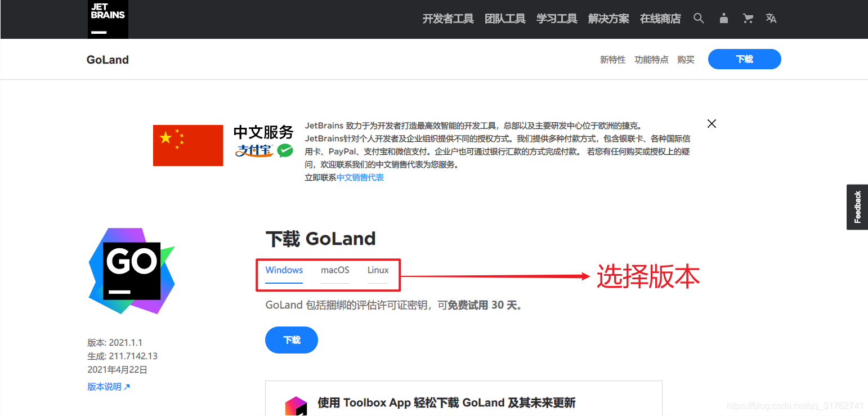Open the 中文销售代表 link
868x416 pixels.
[360, 177]
